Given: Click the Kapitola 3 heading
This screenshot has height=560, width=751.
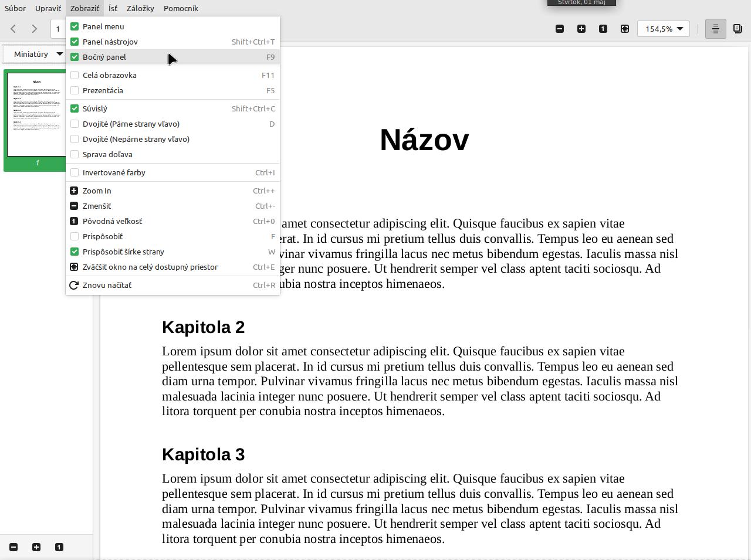Looking at the screenshot, I should (203, 454).
